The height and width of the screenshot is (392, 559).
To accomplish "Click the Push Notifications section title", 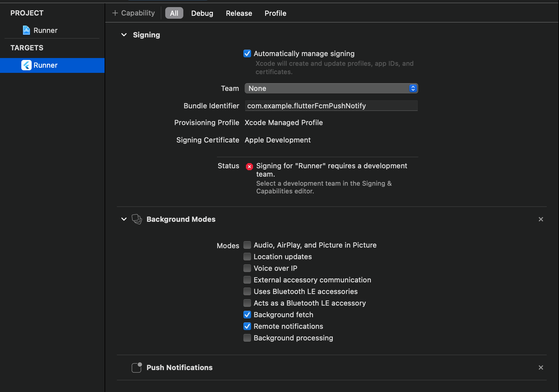I will pos(179,367).
